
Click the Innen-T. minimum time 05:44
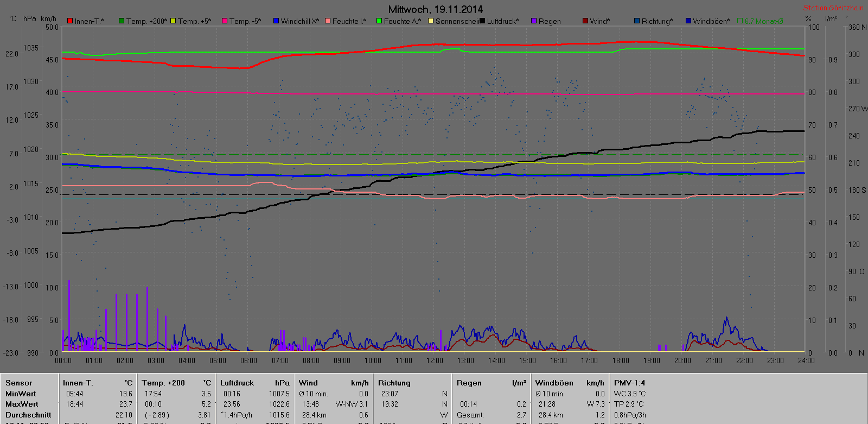(x=75, y=394)
